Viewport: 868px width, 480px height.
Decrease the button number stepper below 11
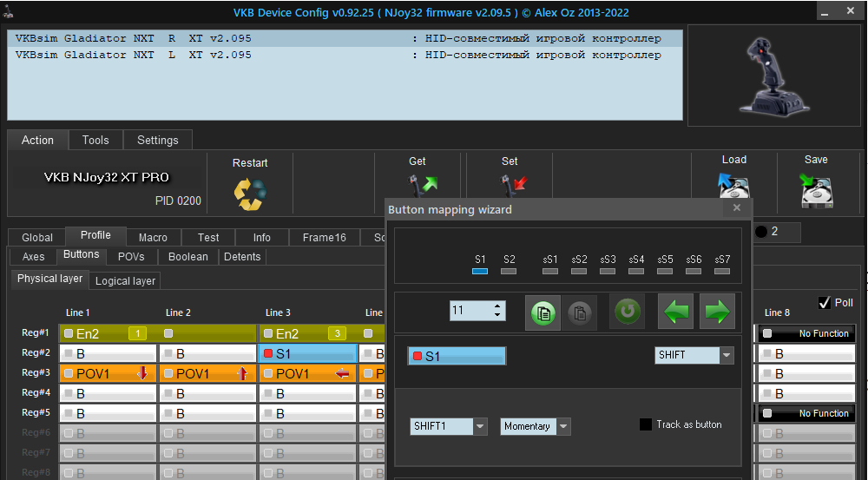[497, 314]
